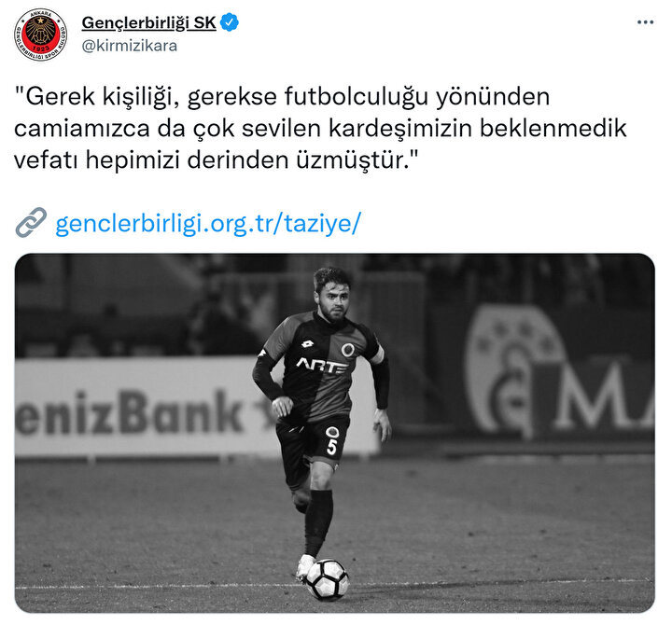
Task: Click the quoted condolence tweet text
Action: tap(320, 128)
